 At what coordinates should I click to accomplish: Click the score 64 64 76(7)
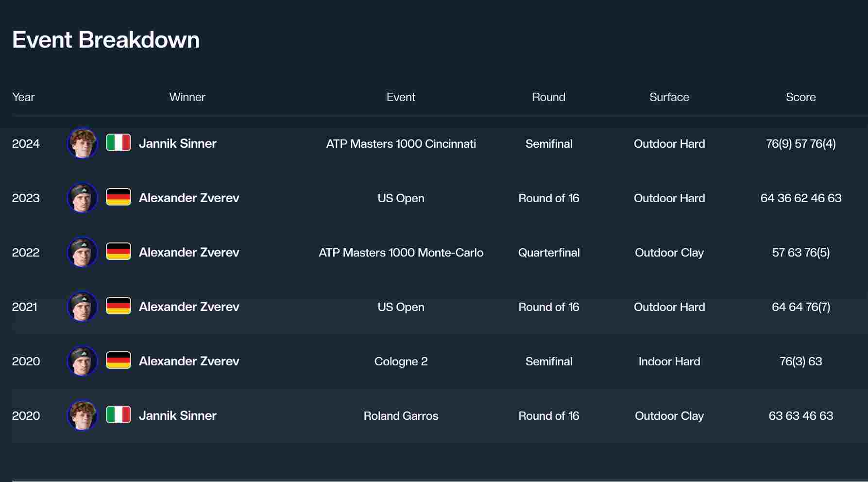(x=800, y=307)
